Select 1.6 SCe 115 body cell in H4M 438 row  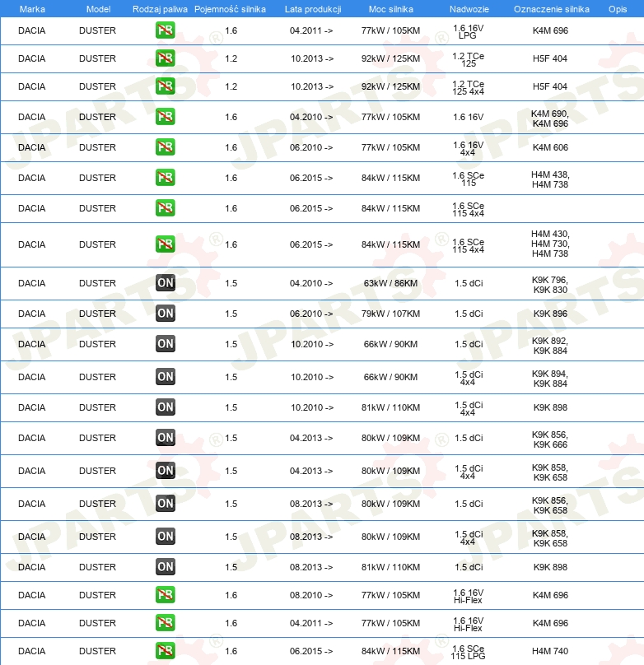coord(468,179)
